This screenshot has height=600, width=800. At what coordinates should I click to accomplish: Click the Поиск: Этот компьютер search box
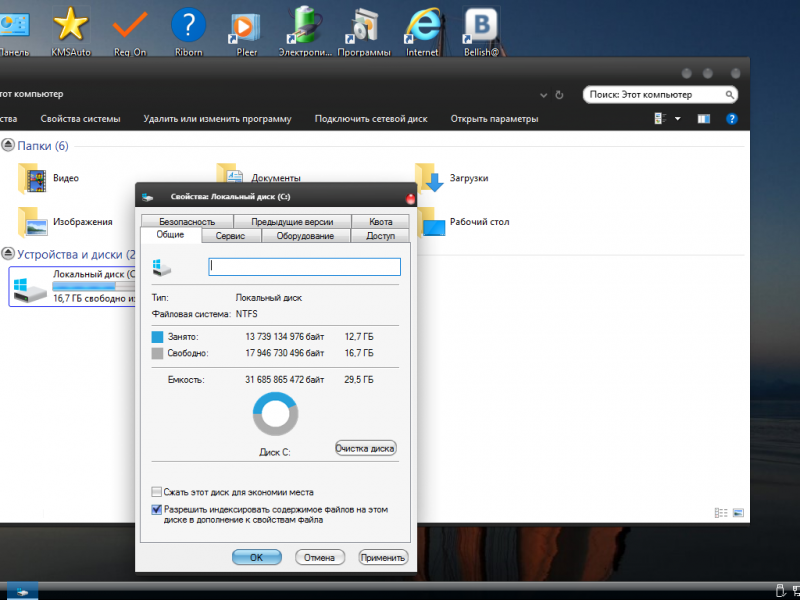click(x=660, y=94)
